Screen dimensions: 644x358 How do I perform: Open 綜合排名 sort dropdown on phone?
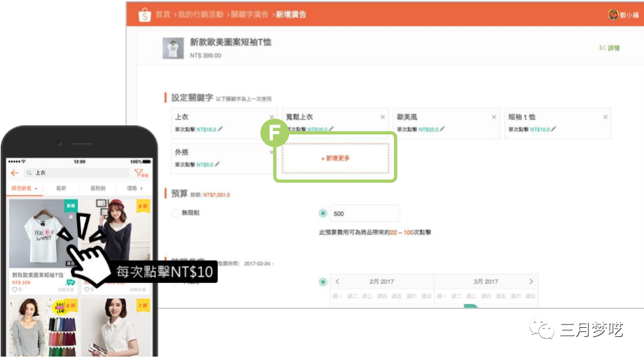24,188
